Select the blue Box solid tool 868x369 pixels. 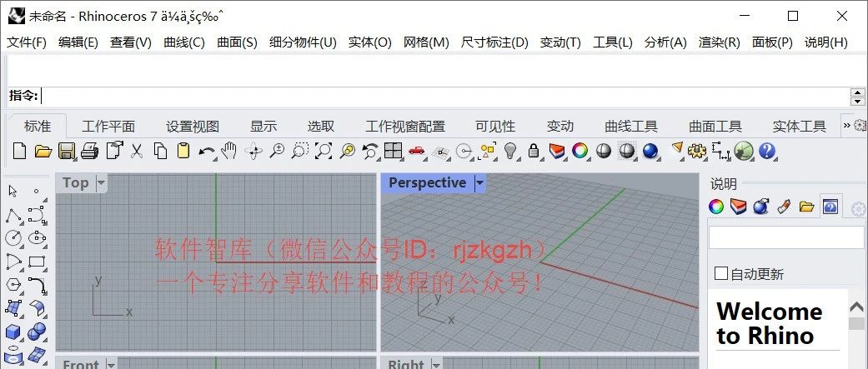13,332
